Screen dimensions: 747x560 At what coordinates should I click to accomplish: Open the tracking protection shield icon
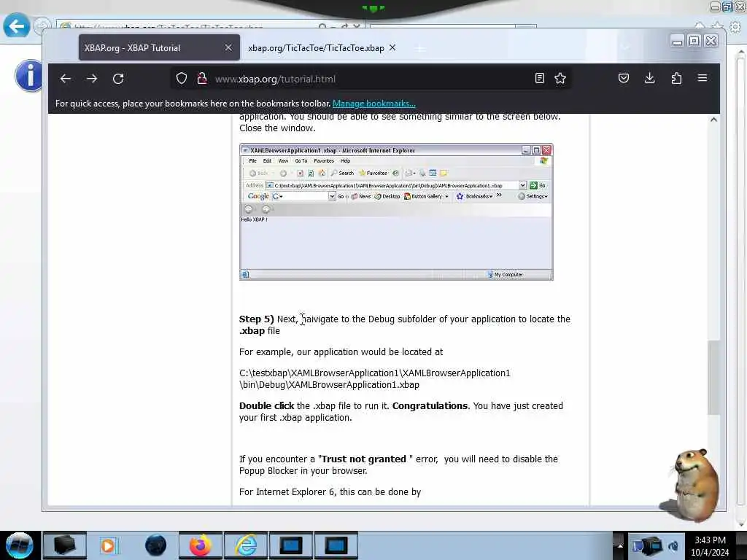pos(182,79)
